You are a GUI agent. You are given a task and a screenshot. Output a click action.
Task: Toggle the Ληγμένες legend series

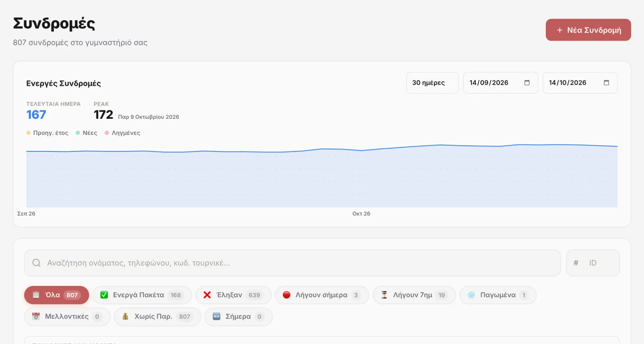122,133
